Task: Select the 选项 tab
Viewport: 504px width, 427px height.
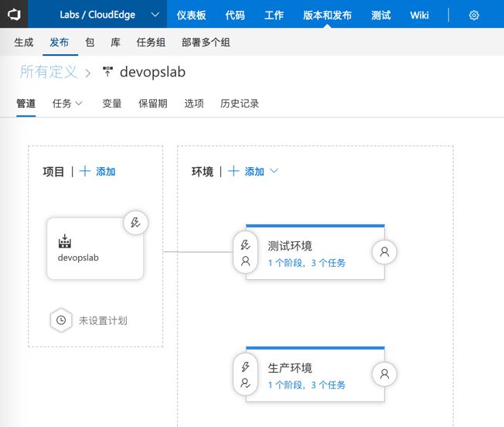Action: (194, 103)
